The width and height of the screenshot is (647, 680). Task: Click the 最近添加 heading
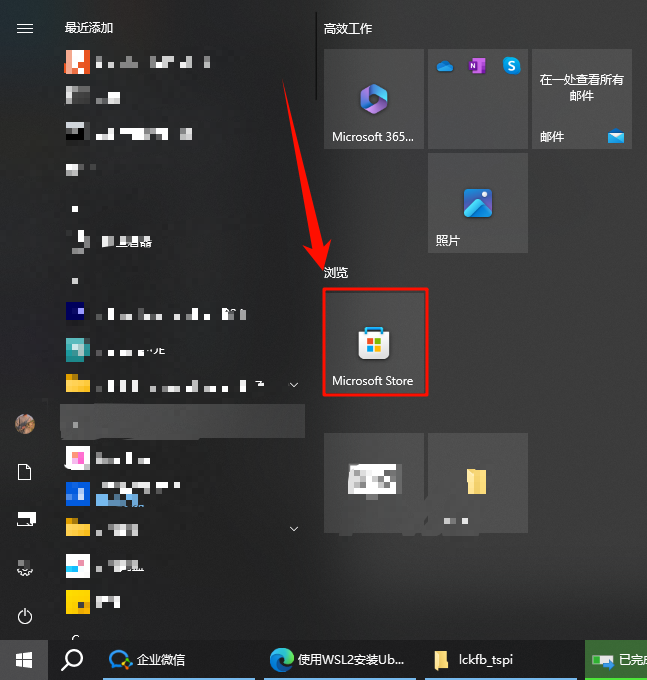click(x=89, y=28)
